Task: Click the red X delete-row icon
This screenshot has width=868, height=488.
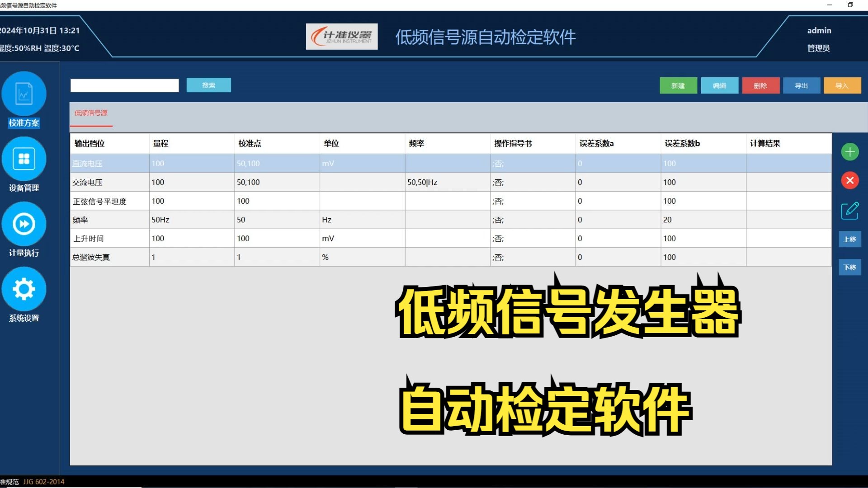Action: [850, 180]
